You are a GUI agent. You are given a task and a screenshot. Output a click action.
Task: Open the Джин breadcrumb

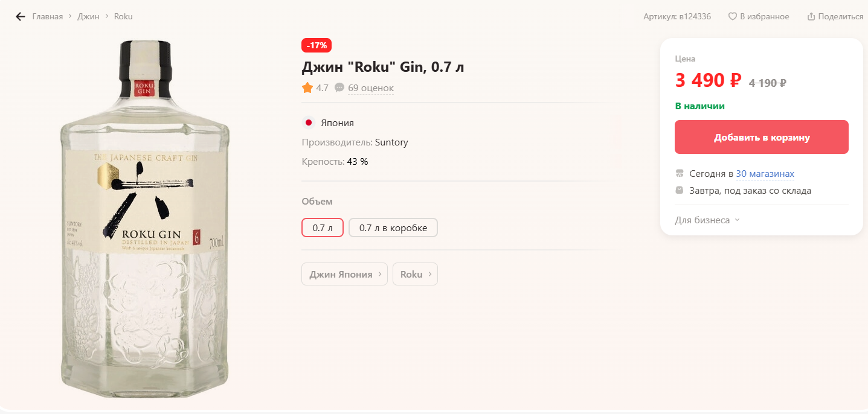(88, 16)
